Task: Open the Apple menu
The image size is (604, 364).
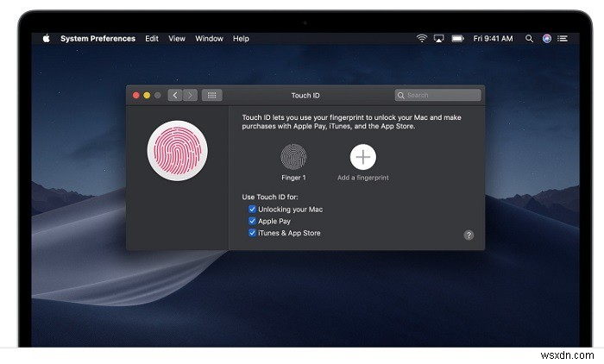Action: [47, 38]
